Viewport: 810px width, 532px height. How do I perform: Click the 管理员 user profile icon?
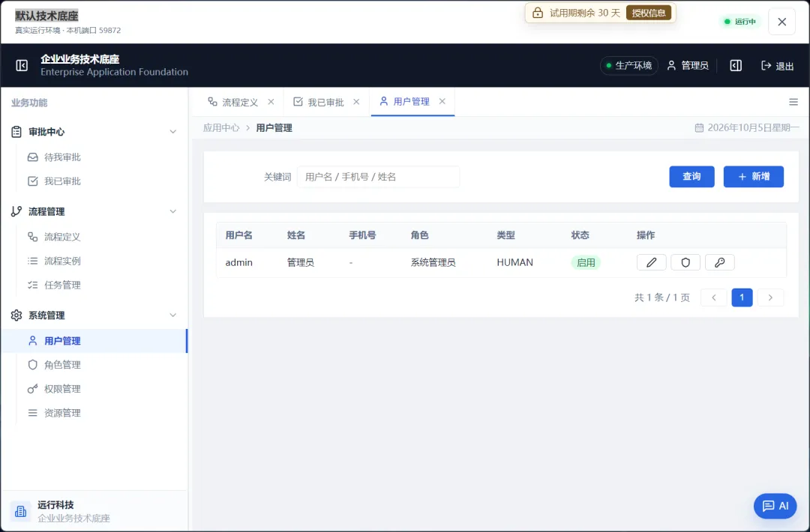(671, 65)
